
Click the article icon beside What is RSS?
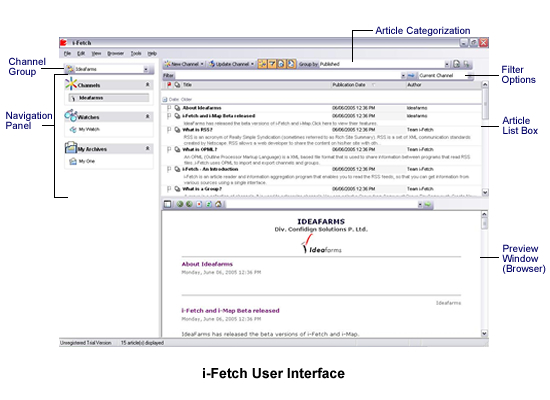coord(177,129)
